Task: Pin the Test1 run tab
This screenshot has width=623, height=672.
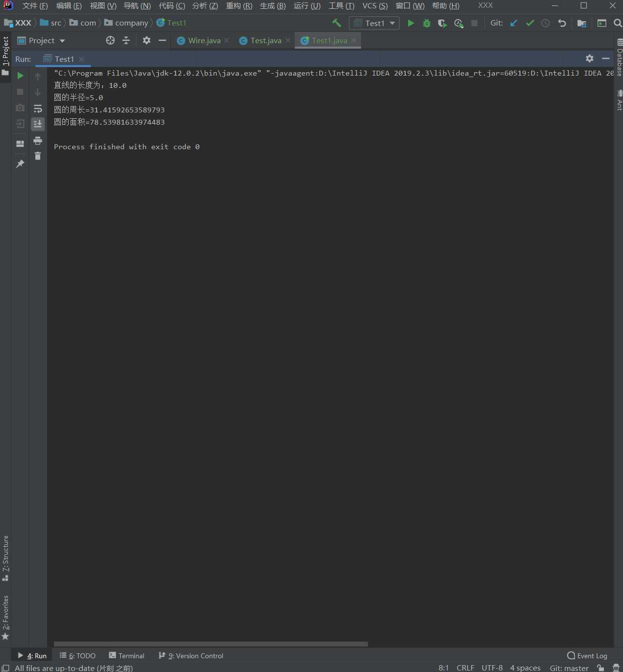Action: (20, 164)
